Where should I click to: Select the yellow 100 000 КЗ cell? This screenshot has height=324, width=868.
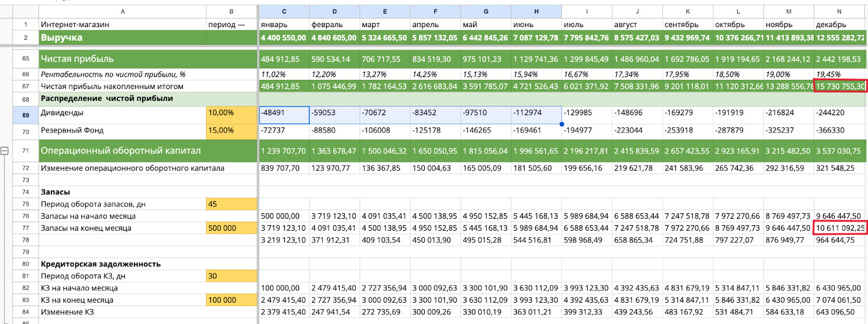(231, 300)
